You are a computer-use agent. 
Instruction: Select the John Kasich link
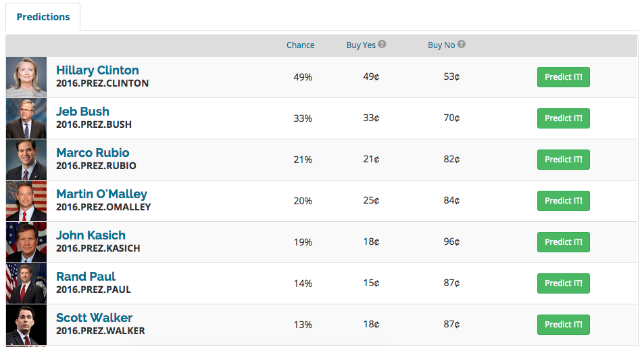coord(91,235)
